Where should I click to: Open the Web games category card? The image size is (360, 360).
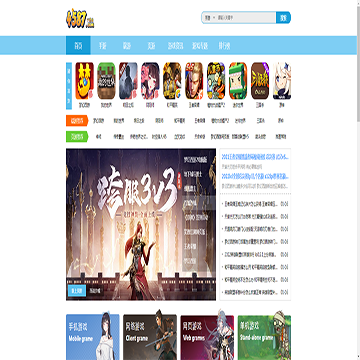tap(207, 337)
